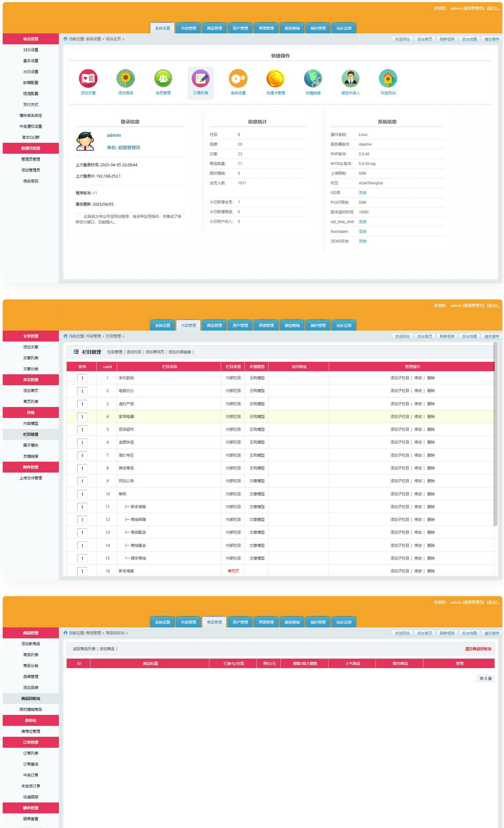504x828 pixels.
Task: Click 删除 for the 手机数码 row
Action: point(431,378)
